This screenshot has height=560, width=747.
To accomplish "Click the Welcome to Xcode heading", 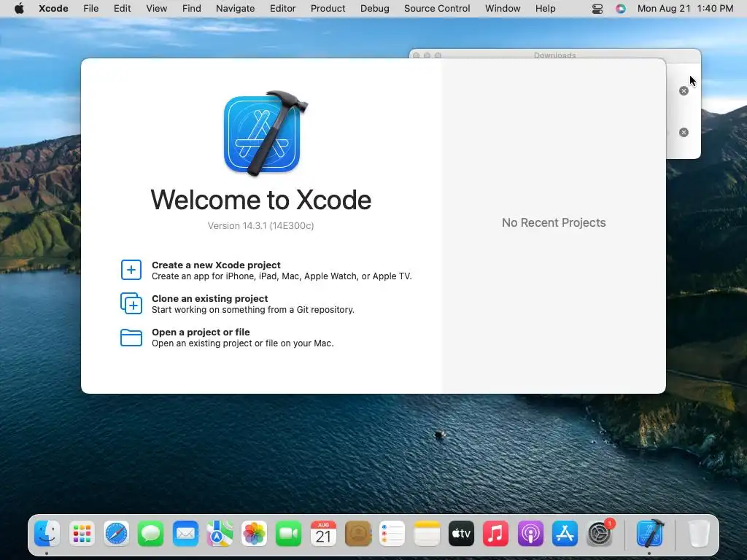I will point(260,200).
